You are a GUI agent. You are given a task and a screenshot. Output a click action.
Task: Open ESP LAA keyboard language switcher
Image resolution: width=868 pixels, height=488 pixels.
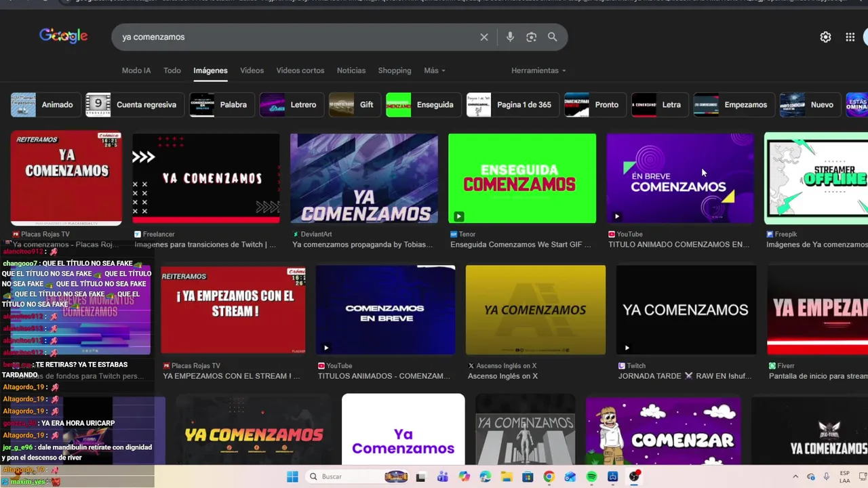coord(844,476)
